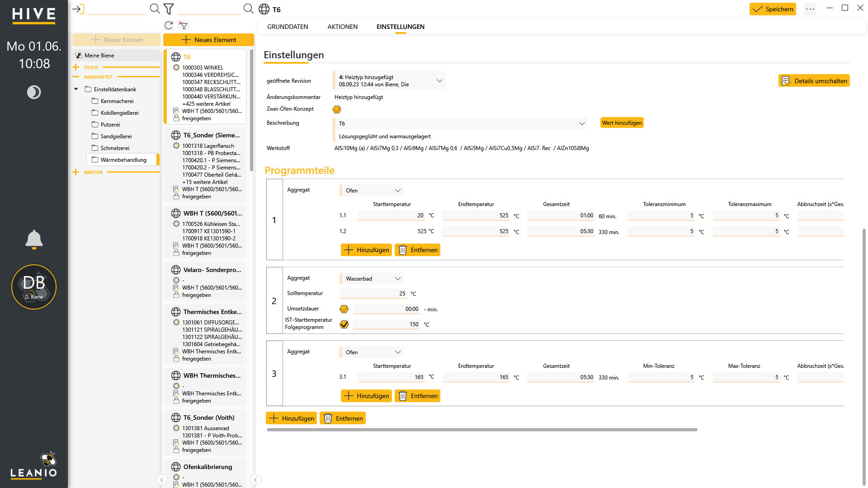Uncheck IST-Starttemperatur Folgeprogramm checkbox
868x488 pixels.
point(344,324)
